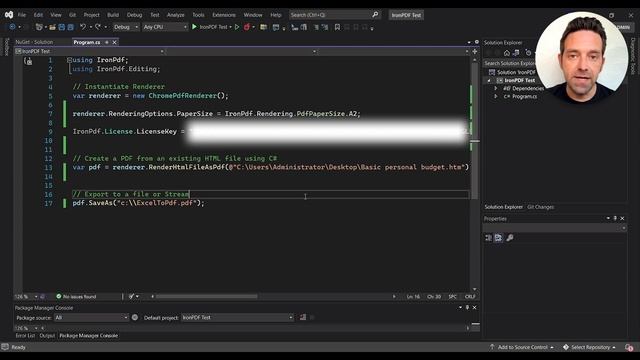
Task: Open the Debug configuration dropdown
Action: coord(126,27)
